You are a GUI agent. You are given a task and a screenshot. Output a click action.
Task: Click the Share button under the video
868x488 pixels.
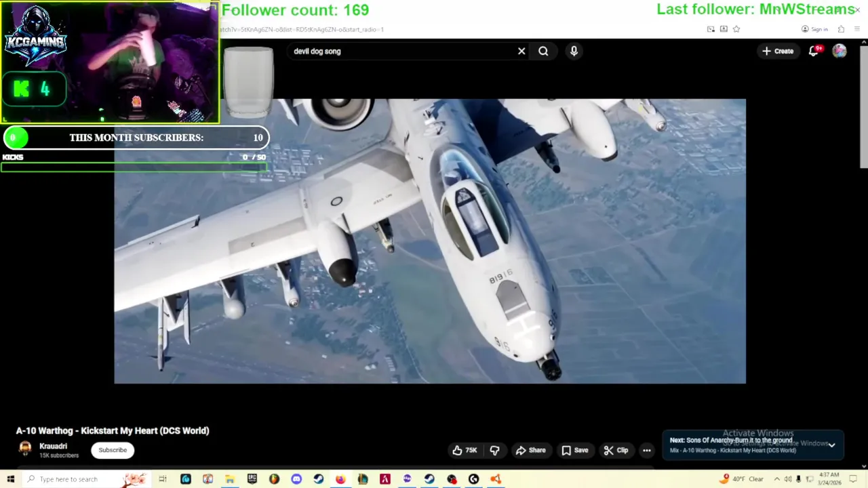point(530,450)
